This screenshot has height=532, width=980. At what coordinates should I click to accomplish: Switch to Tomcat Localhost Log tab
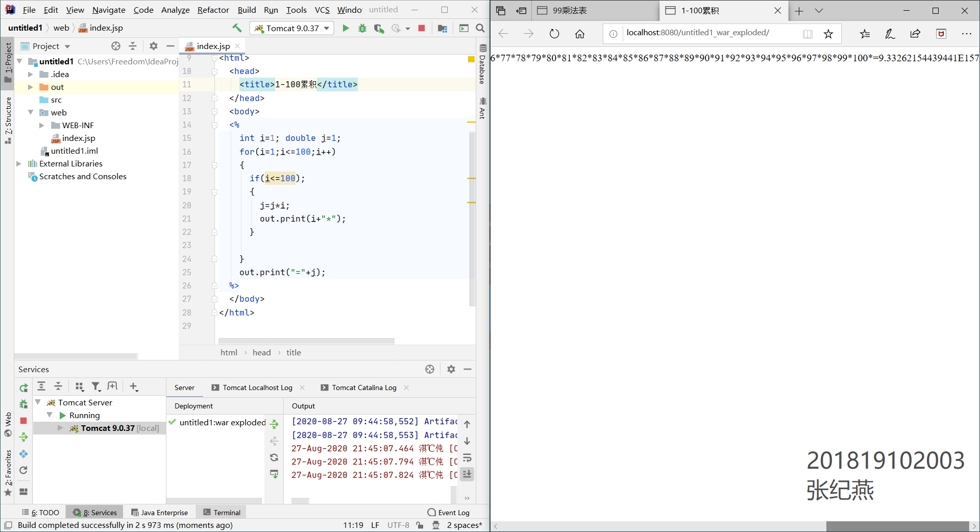click(257, 388)
